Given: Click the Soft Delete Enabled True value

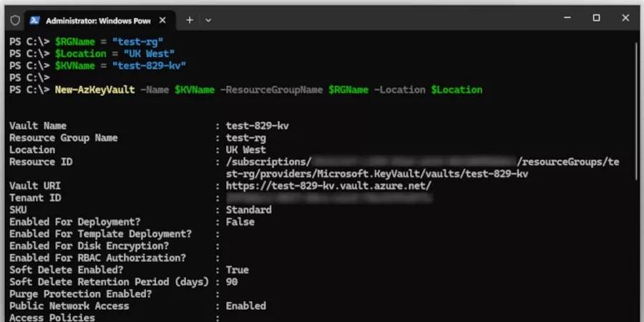Looking at the screenshot, I should tap(237, 270).
